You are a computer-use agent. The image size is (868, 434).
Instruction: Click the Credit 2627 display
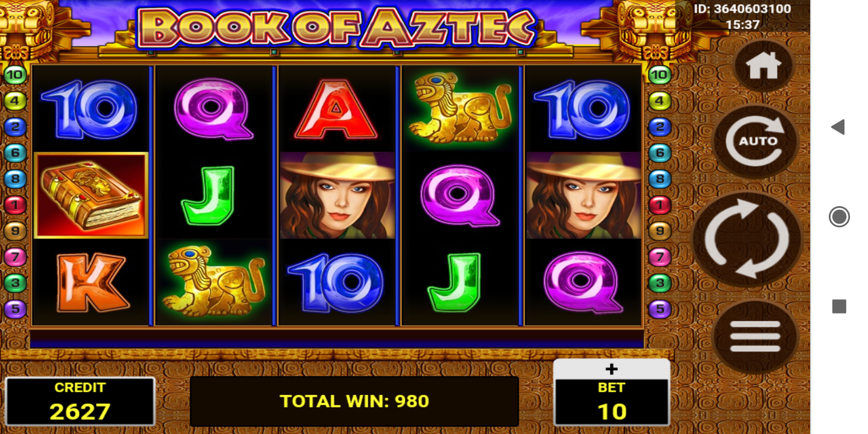click(x=80, y=401)
